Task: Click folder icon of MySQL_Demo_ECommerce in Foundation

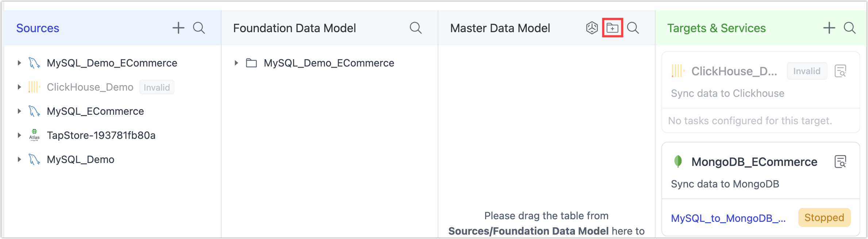Action: click(x=251, y=63)
